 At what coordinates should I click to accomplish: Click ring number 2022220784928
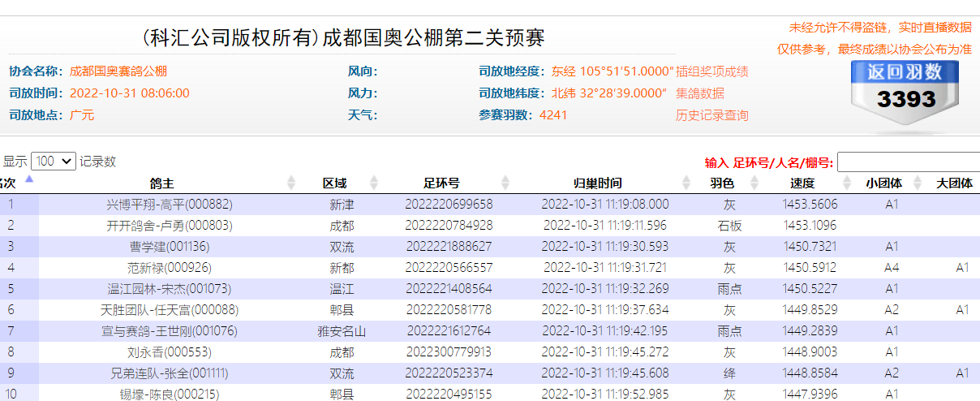click(449, 225)
